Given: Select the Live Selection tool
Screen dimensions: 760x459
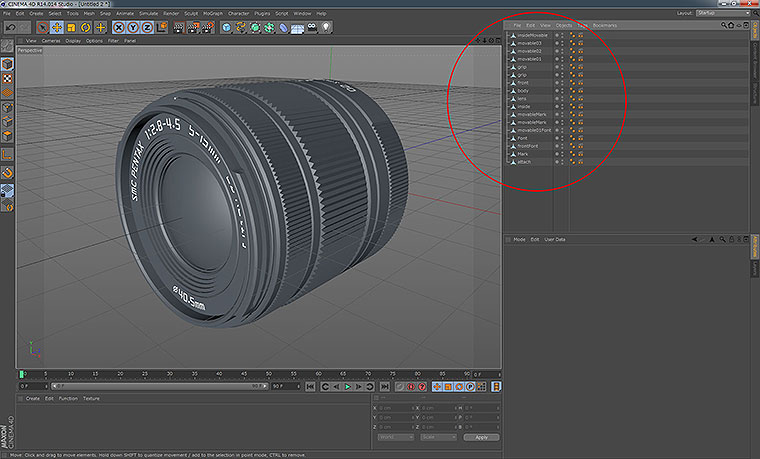Looking at the screenshot, I should (43, 28).
